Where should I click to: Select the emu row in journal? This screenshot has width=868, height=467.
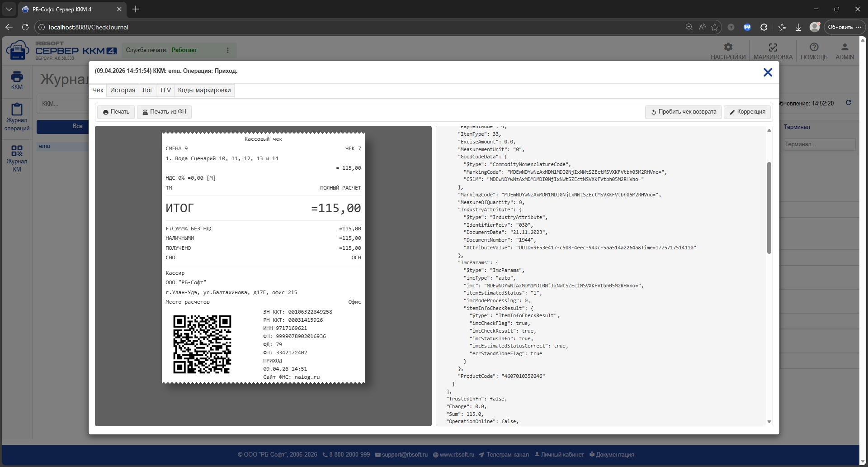63,146
